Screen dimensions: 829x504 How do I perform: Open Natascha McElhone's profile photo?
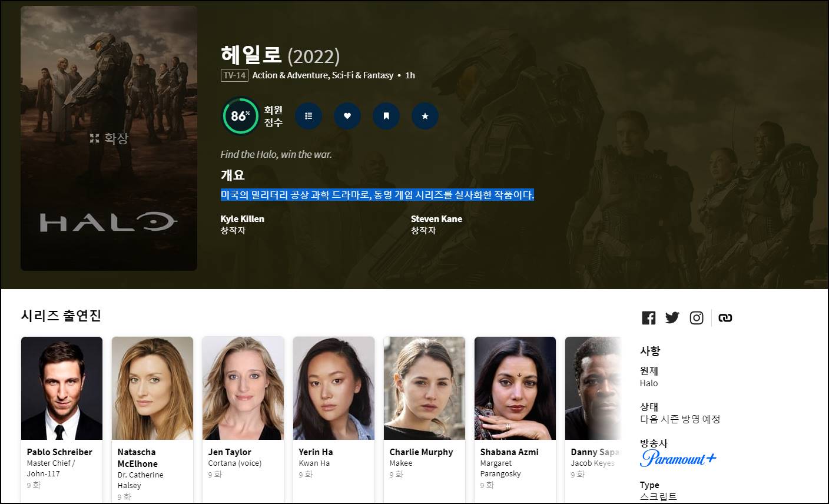pyautogui.click(x=152, y=388)
